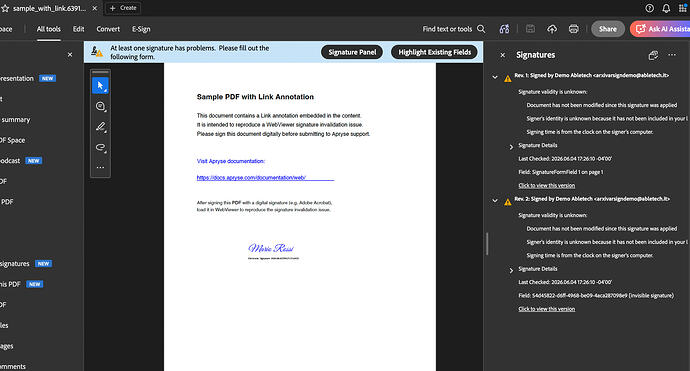Click the save icon in top toolbar

point(530,29)
